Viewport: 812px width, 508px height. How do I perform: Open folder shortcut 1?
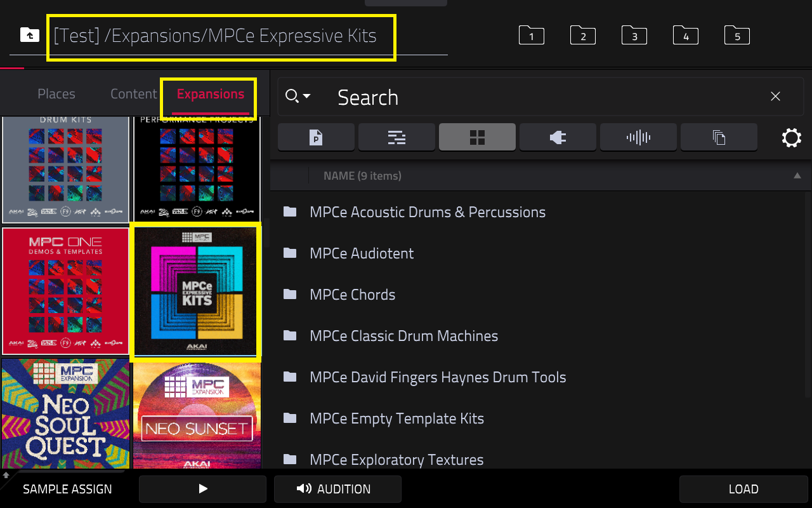coord(532,36)
